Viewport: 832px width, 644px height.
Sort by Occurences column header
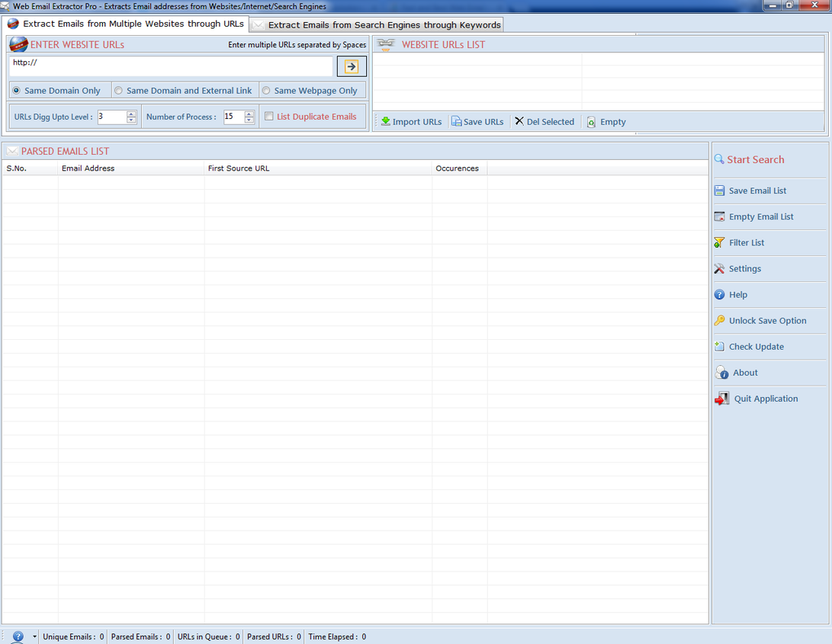coord(459,168)
